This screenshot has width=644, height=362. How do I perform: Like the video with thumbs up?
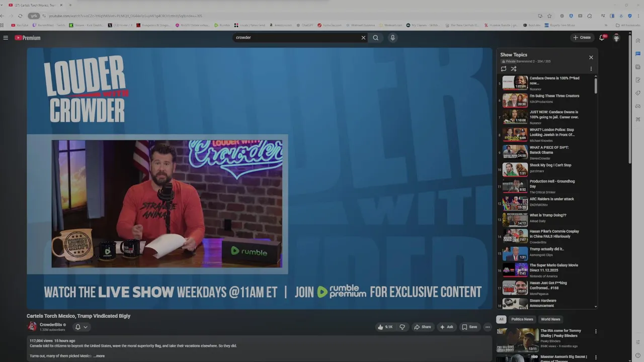(x=385, y=327)
